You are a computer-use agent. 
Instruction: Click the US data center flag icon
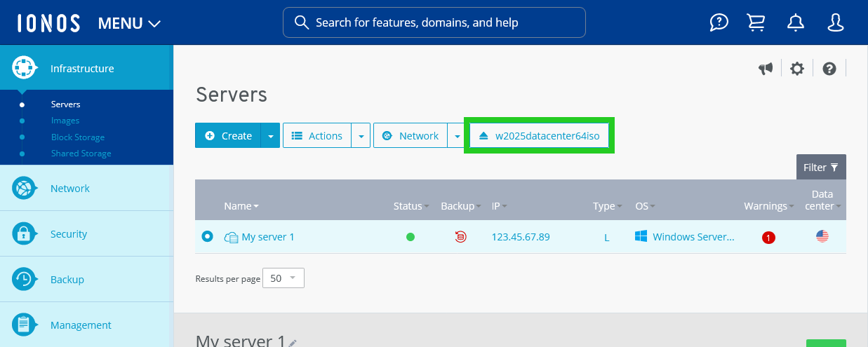tap(822, 237)
